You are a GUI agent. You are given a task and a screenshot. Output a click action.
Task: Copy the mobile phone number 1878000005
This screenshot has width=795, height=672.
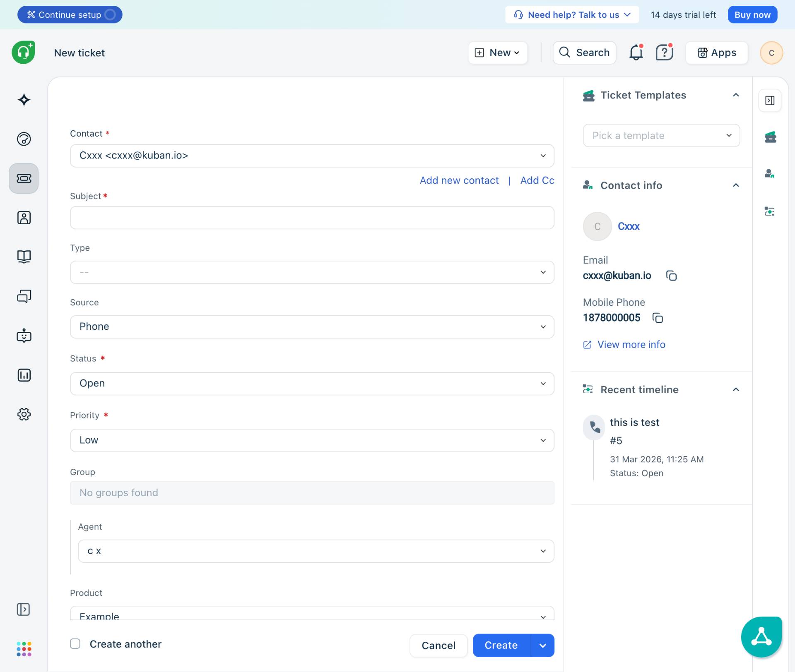coord(658,318)
